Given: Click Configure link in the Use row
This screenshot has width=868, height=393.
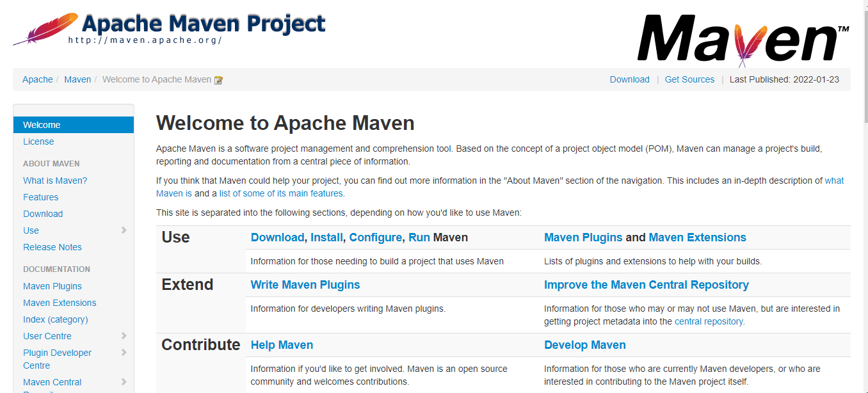Looking at the screenshot, I should click(376, 237).
